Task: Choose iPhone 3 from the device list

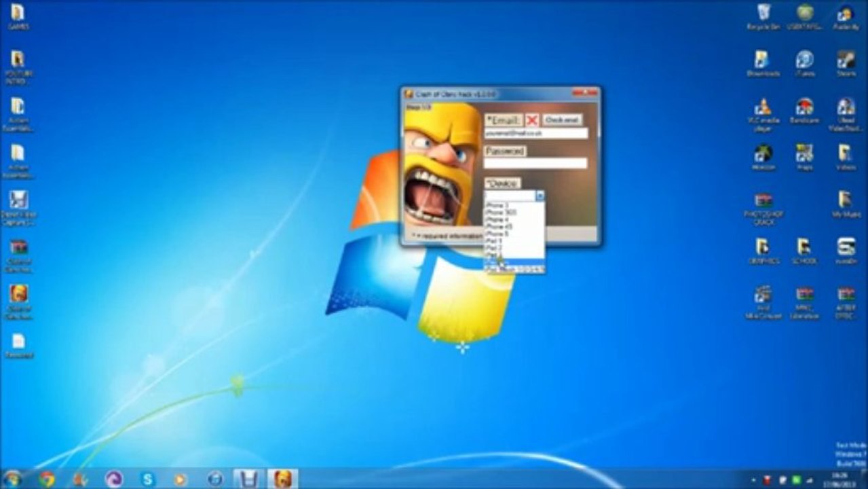Action: pos(514,204)
